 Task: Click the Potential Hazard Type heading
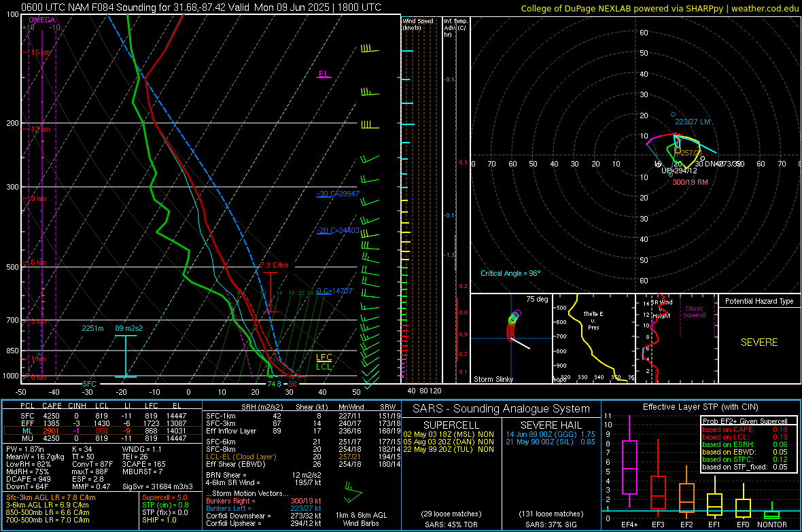click(759, 301)
